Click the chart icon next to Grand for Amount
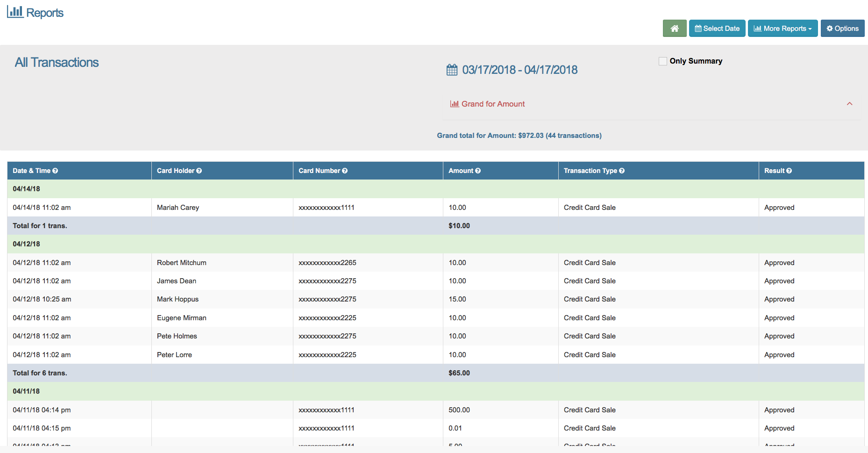The image size is (868, 453). [454, 103]
